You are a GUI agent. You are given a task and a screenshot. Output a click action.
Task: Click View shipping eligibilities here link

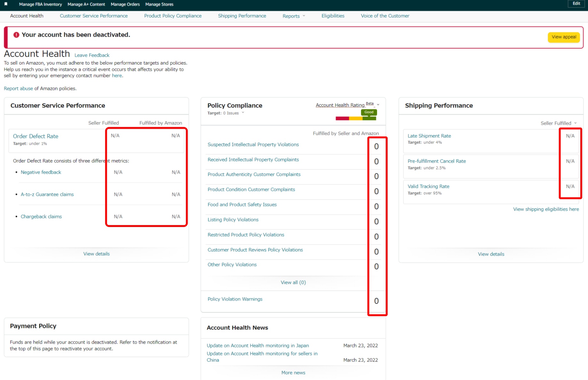click(x=546, y=209)
